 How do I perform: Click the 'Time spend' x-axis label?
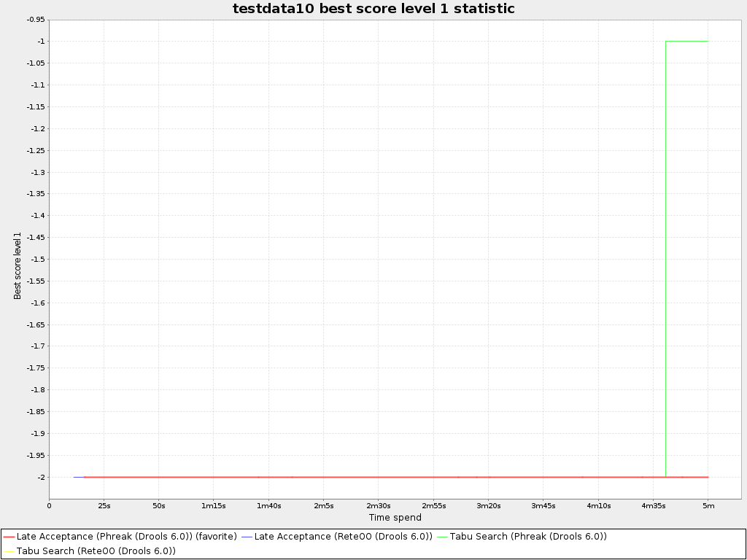pos(395,518)
